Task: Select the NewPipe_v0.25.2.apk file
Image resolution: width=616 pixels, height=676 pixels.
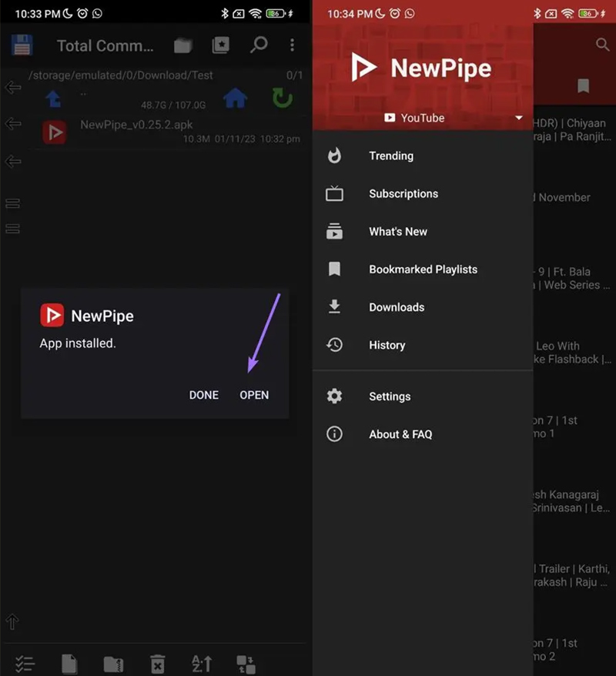Action: 136,125
